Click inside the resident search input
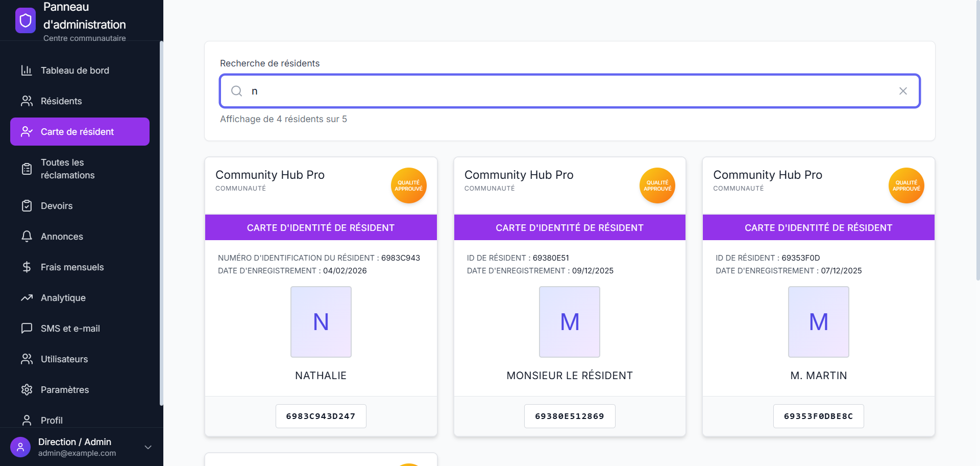The height and width of the screenshot is (466, 980). [x=510, y=91]
